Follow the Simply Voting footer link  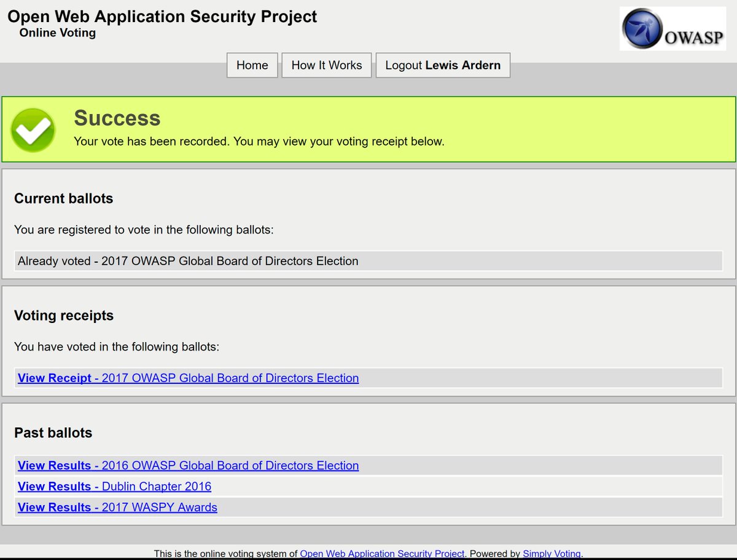(552, 553)
